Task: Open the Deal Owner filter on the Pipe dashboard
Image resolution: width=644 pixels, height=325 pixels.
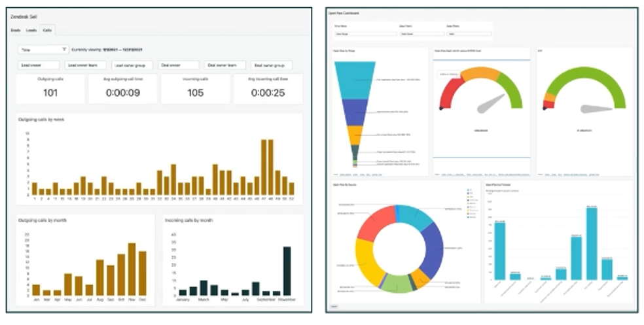Action: [421, 34]
